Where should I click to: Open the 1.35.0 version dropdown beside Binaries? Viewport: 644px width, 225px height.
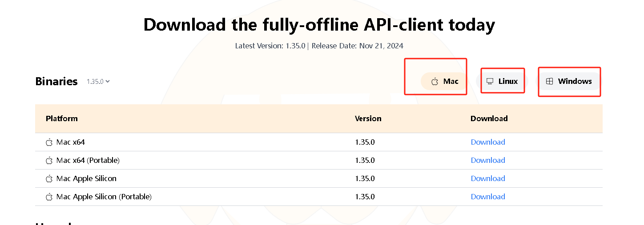[98, 82]
